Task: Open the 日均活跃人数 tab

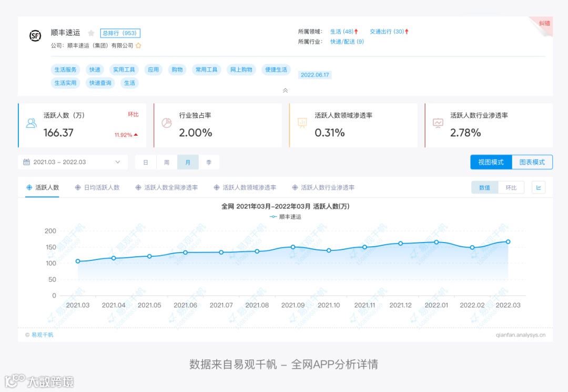Action: (x=97, y=187)
